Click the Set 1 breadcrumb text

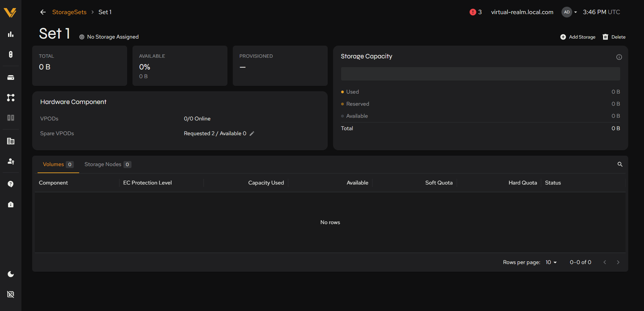[105, 12]
